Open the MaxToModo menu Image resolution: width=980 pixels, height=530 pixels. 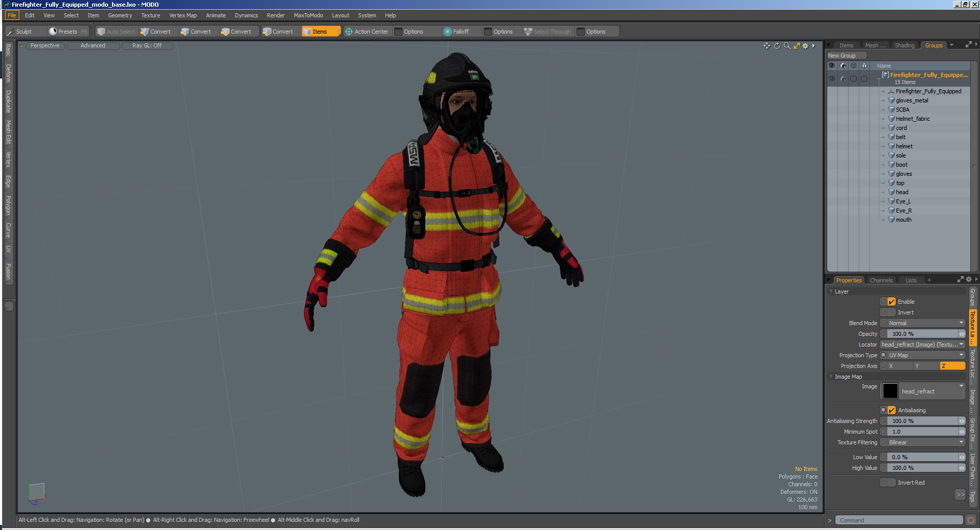tap(308, 15)
